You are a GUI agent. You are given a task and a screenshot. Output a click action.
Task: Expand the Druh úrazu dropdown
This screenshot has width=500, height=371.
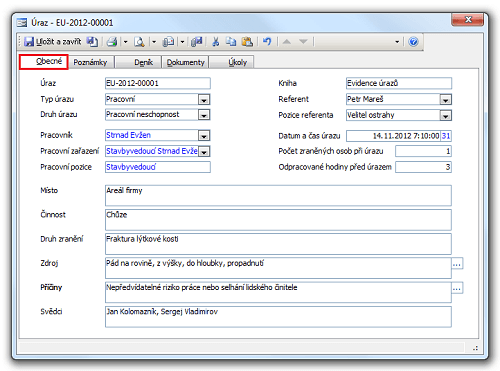(204, 115)
